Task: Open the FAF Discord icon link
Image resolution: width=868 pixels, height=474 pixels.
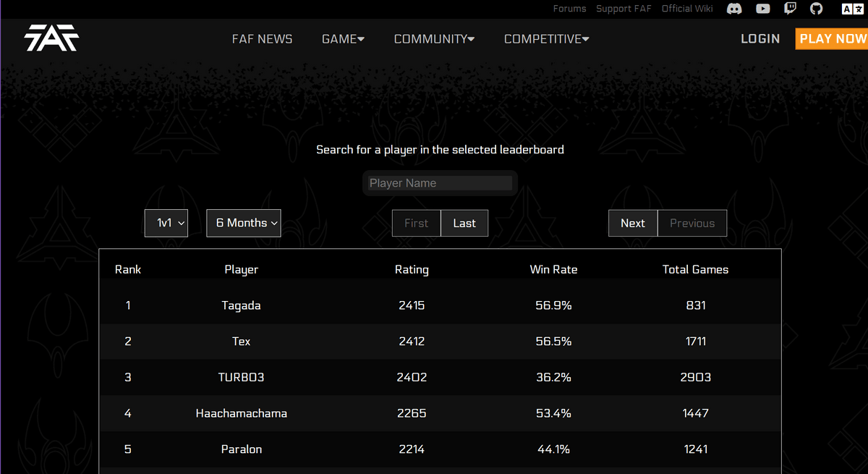Action: click(x=735, y=9)
